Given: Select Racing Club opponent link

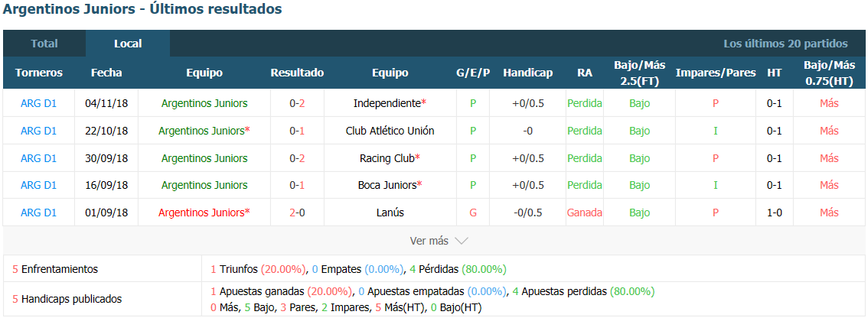Looking at the screenshot, I should click(x=387, y=159).
